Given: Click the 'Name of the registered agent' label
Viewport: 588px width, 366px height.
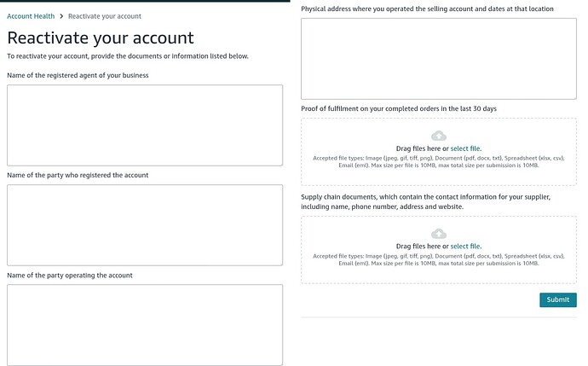Looking at the screenshot, I should (x=78, y=75).
